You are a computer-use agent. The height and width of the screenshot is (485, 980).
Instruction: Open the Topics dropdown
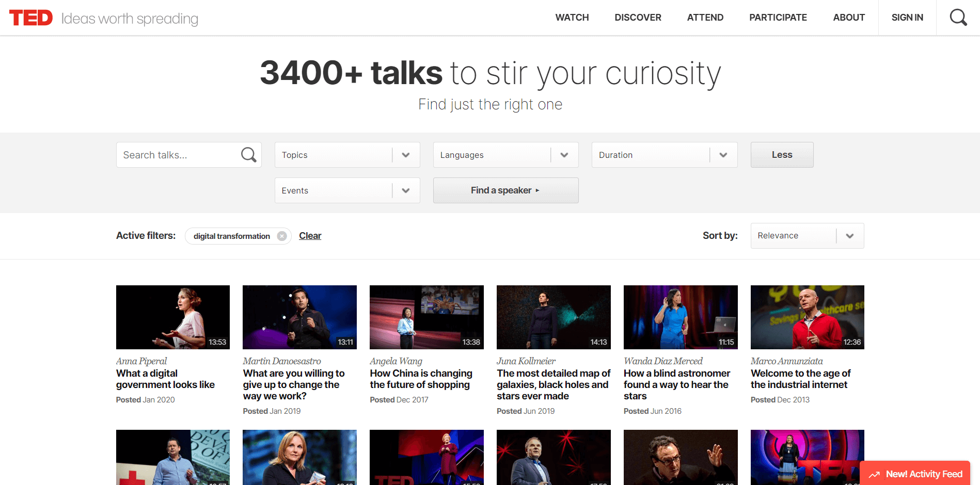(406, 155)
